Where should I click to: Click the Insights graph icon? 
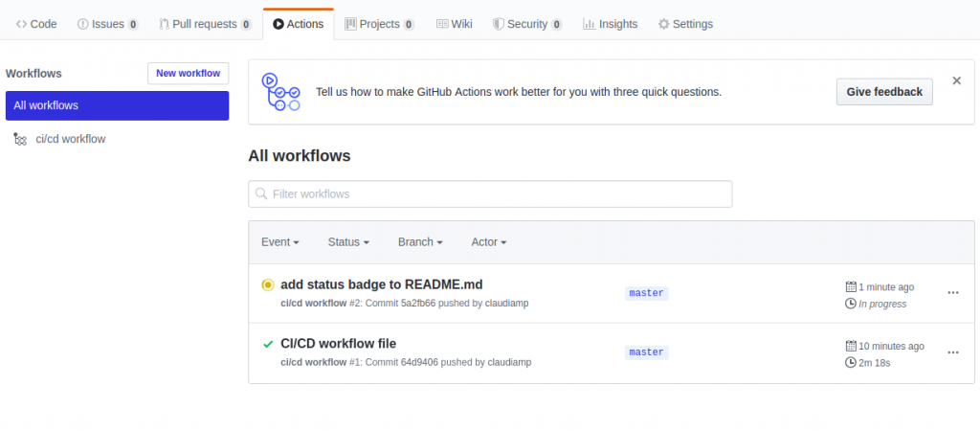pos(589,24)
